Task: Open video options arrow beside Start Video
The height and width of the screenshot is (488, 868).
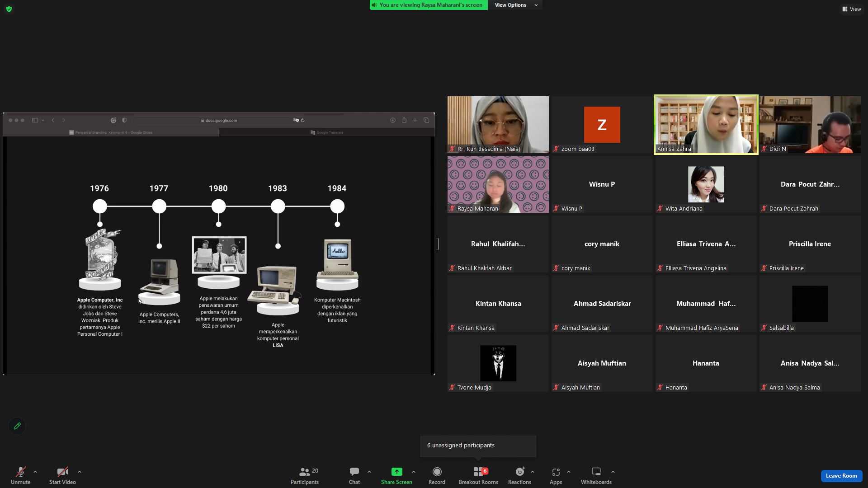Action: (80, 472)
